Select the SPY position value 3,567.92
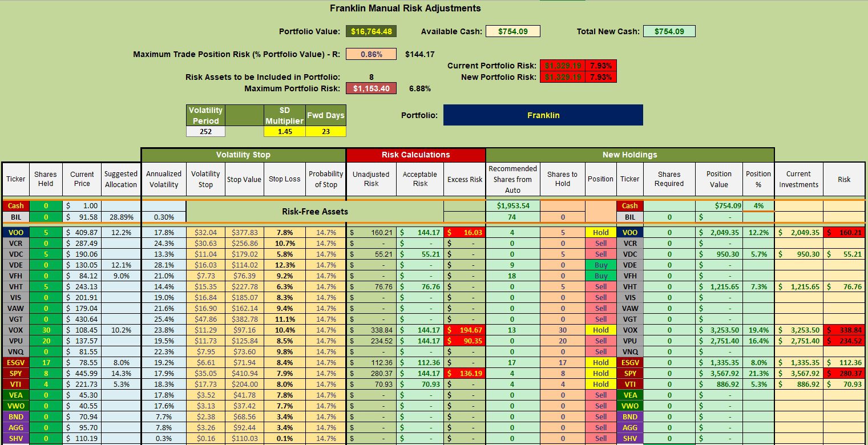 click(719, 374)
